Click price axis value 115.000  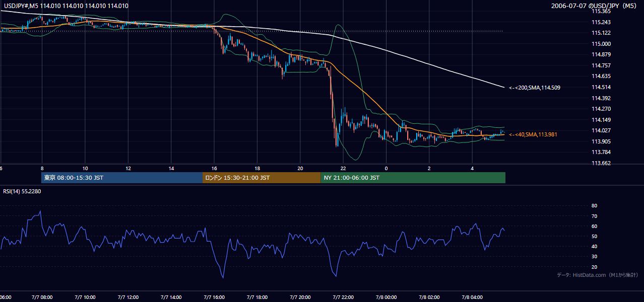click(601, 44)
